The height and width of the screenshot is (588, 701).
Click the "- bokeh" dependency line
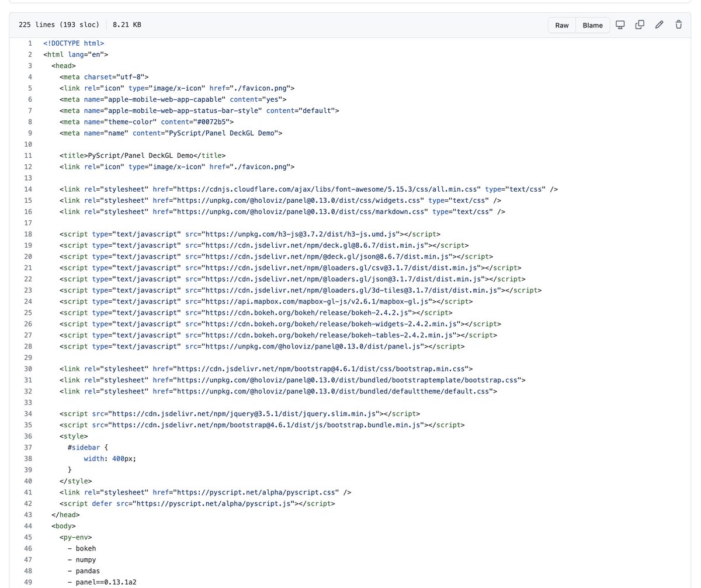pos(82,548)
